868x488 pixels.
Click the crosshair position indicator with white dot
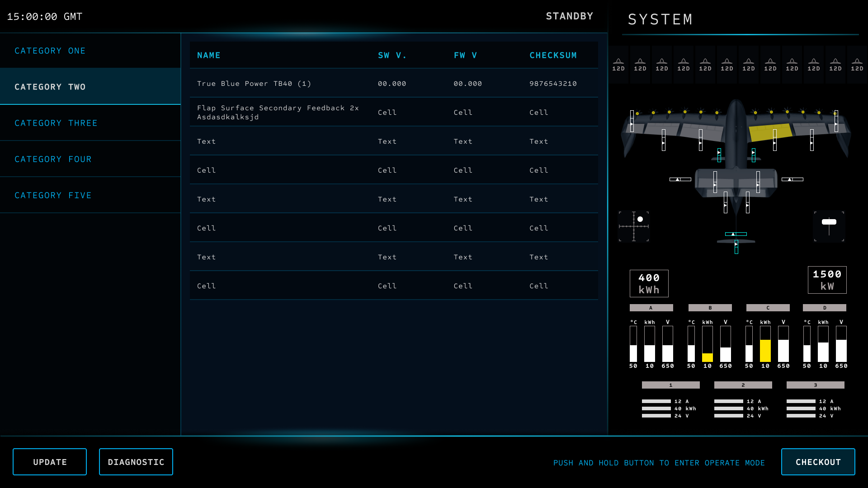(634, 226)
